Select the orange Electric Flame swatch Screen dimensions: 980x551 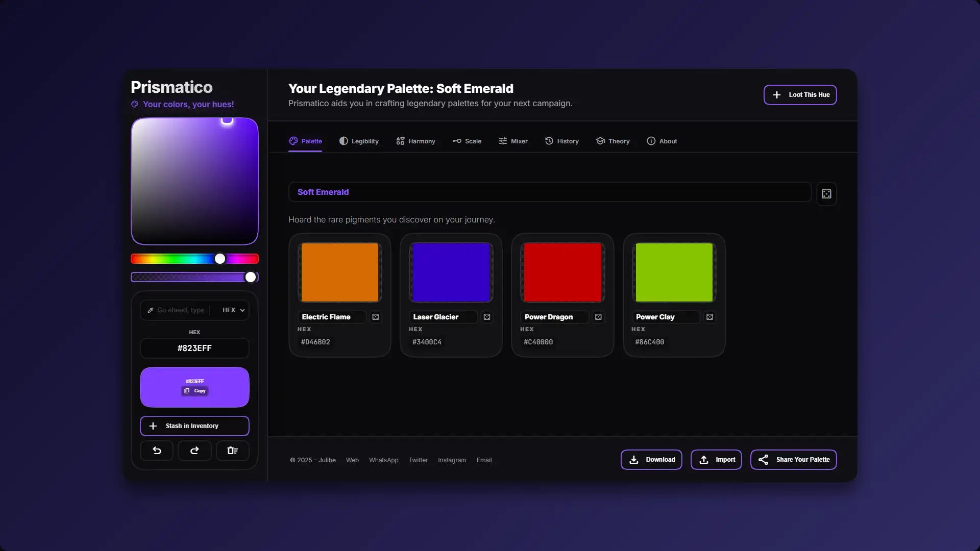click(340, 272)
